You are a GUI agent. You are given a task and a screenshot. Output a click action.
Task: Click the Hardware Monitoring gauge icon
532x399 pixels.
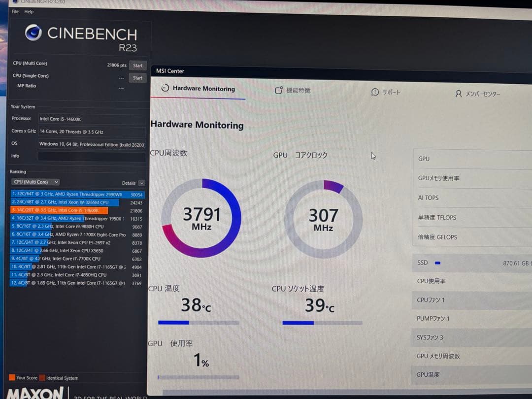[165, 89]
